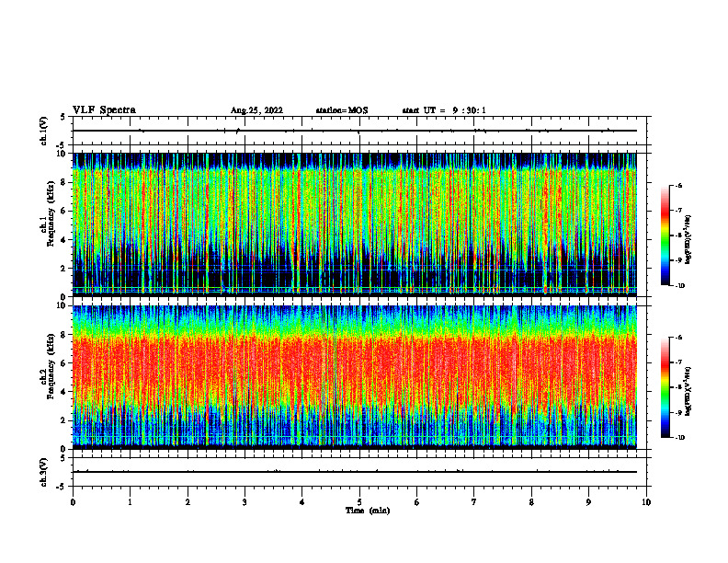Click time axis tick label 1
Screen dimensions: 728x563
(x=130, y=502)
